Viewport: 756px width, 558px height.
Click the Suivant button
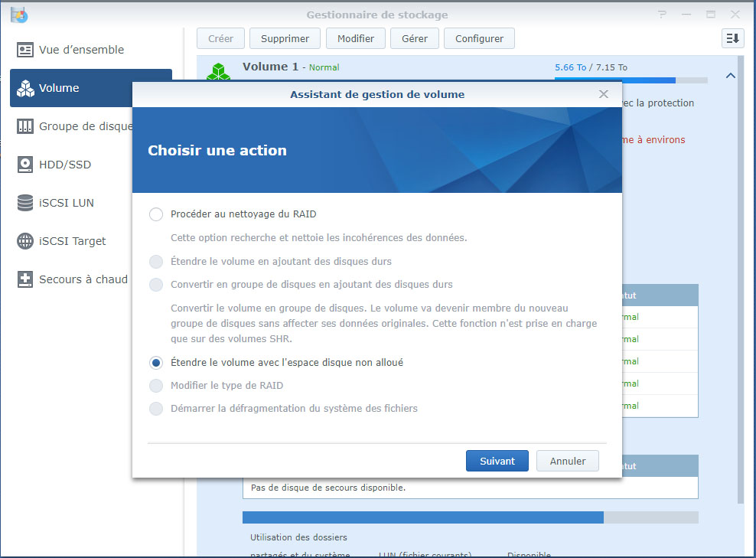(497, 461)
